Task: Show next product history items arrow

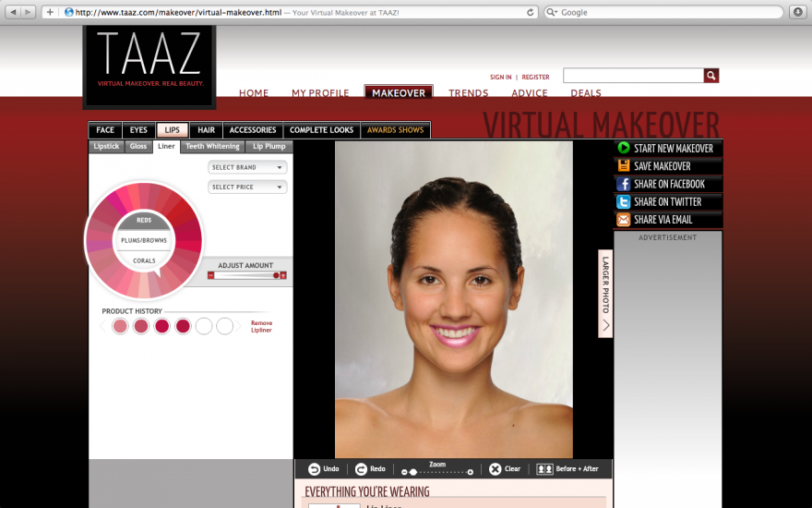Action: [239, 326]
